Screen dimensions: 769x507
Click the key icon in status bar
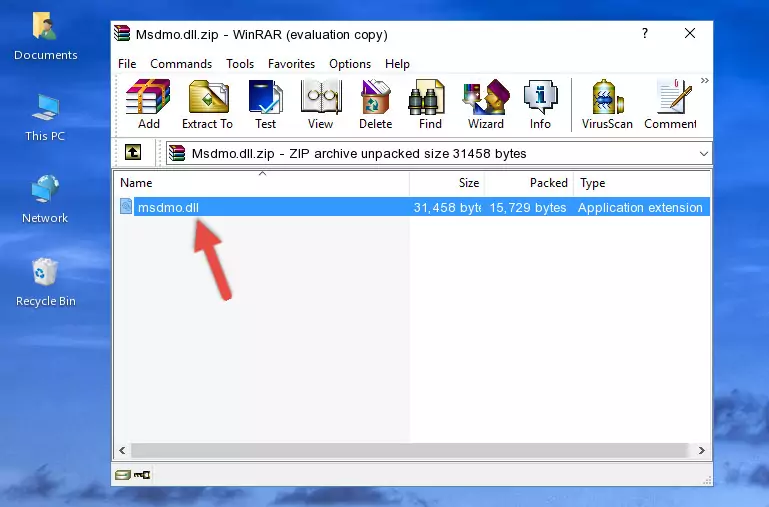142,475
